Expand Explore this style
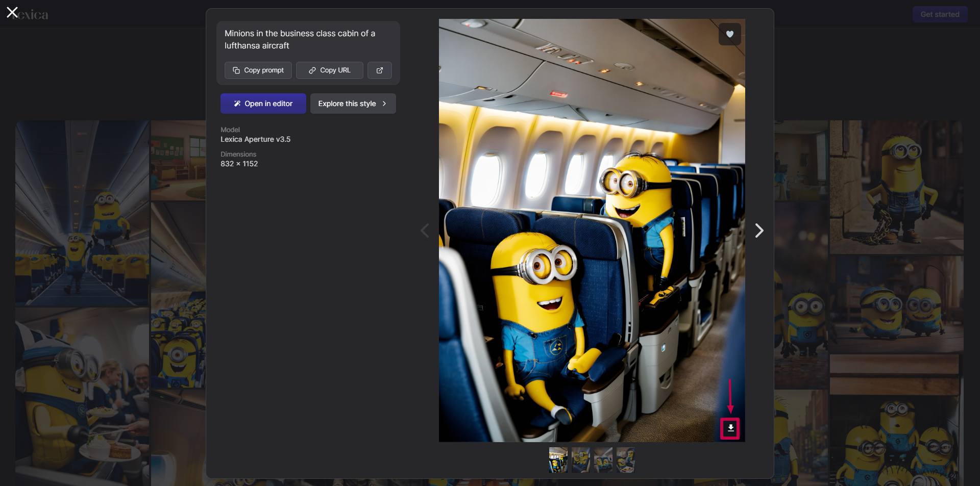 pyautogui.click(x=353, y=104)
